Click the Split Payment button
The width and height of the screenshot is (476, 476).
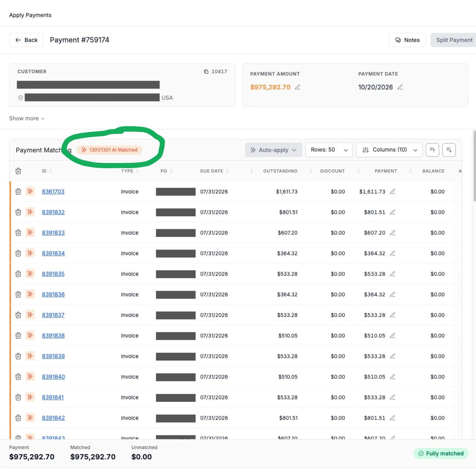[x=454, y=40]
